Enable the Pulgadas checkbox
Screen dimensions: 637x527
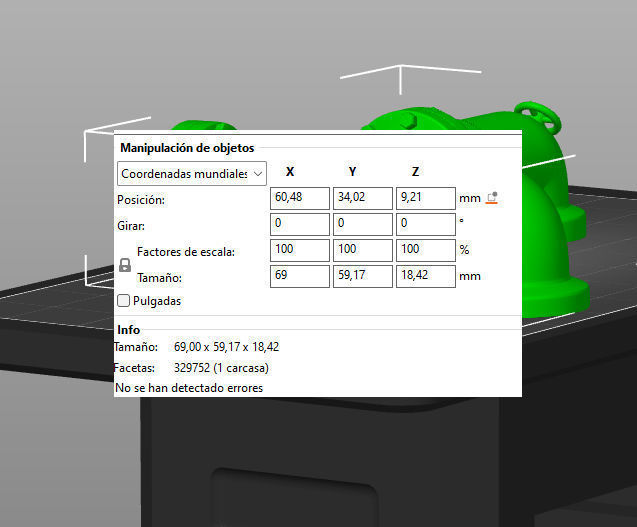click(x=123, y=301)
